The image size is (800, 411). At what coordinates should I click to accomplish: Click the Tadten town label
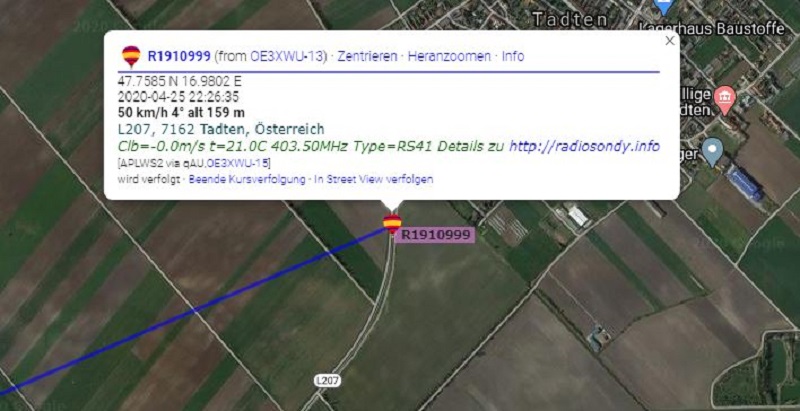click(570, 19)
